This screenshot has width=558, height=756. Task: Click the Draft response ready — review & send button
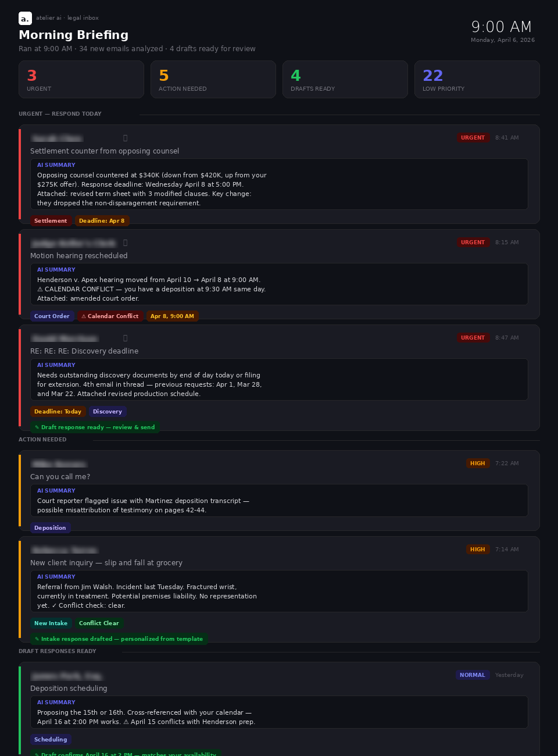tap(95, 427)
